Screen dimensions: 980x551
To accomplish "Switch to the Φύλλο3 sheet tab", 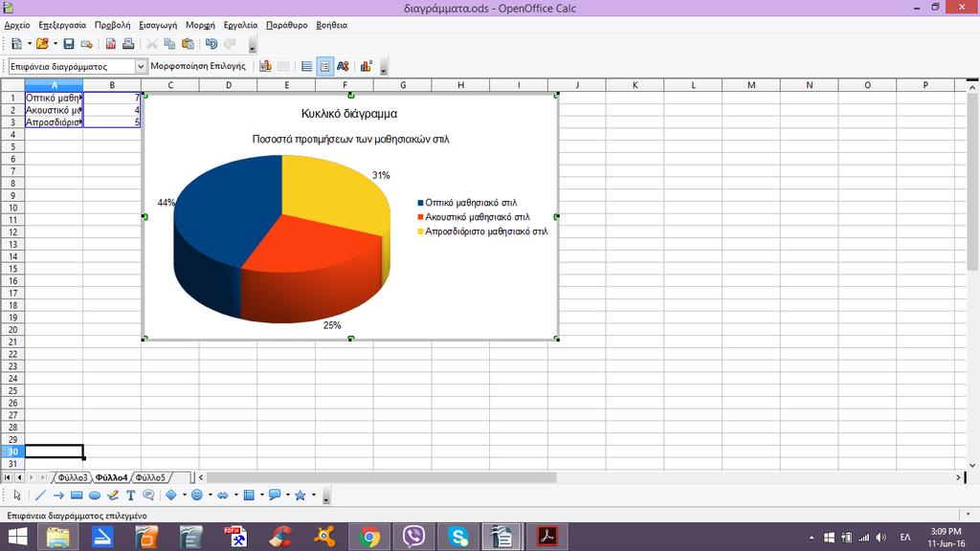I will pyautogui.click(x=73, y=477).
